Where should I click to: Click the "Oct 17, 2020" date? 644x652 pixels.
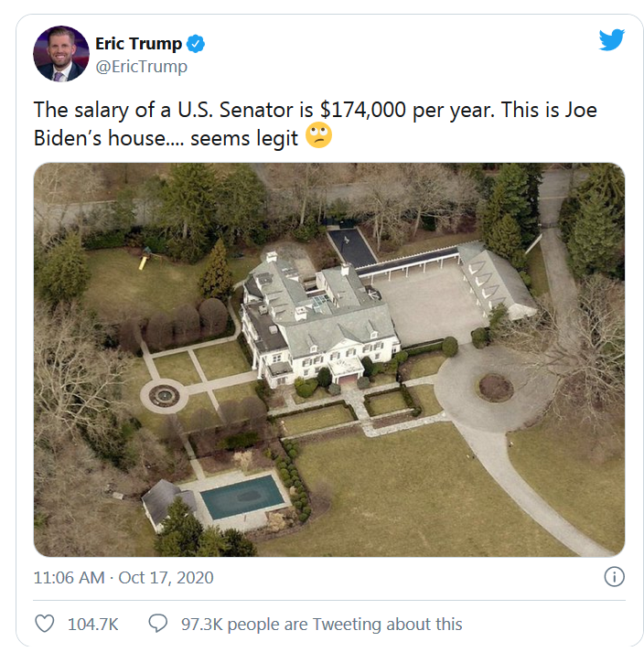tap(168, 578)
